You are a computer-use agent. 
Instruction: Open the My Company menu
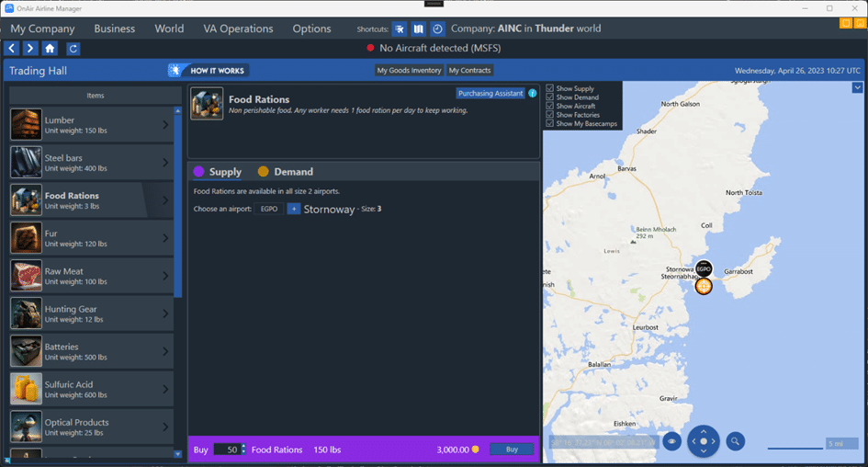[42, 28]
